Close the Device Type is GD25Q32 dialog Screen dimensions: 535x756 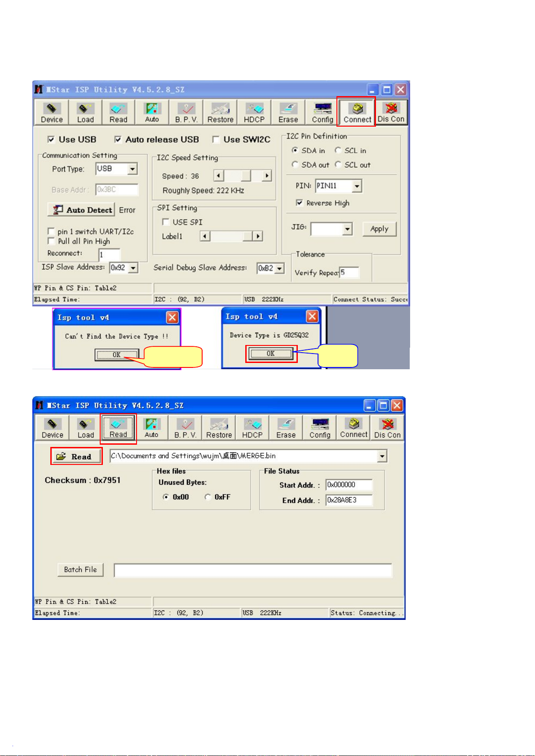point(312,316)
